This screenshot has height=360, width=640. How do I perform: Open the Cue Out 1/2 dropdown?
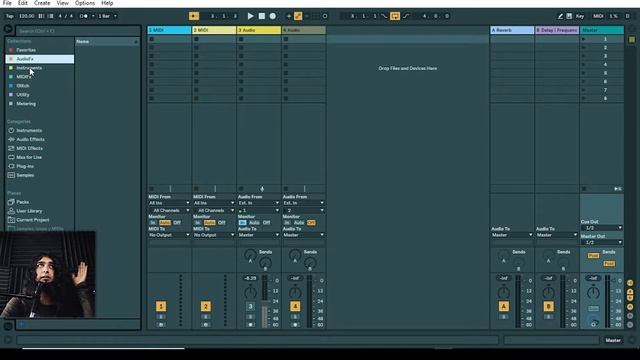[x=602, y=228]
